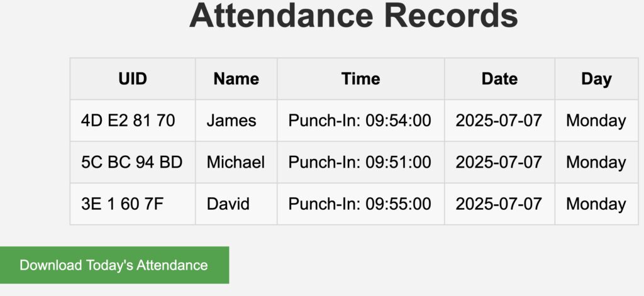Click Download Today's Attendance button
This screenshot has width=644, height=296.
[114, 265]
